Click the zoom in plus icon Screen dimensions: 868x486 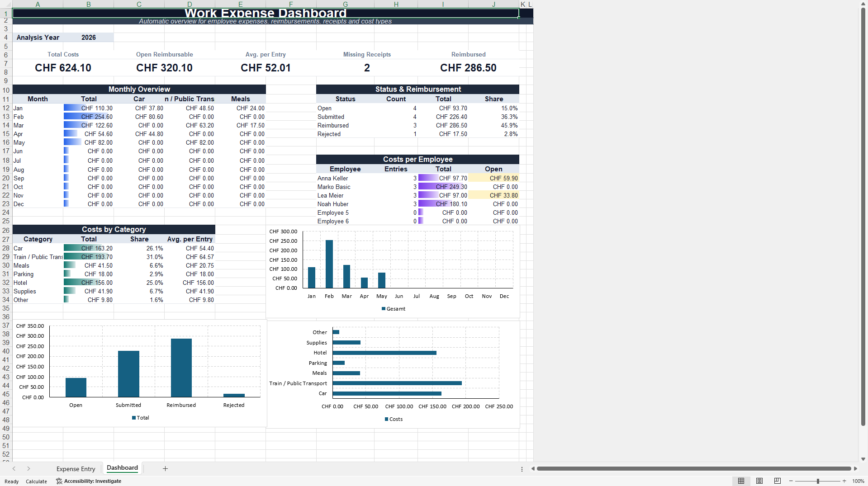pos(844,481)
